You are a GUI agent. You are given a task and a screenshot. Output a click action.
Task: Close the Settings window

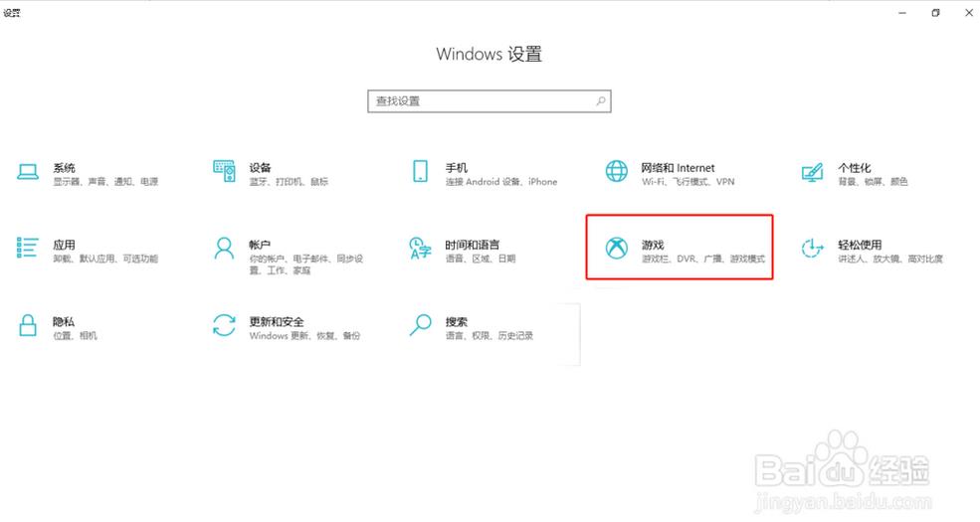coord(969,13)
